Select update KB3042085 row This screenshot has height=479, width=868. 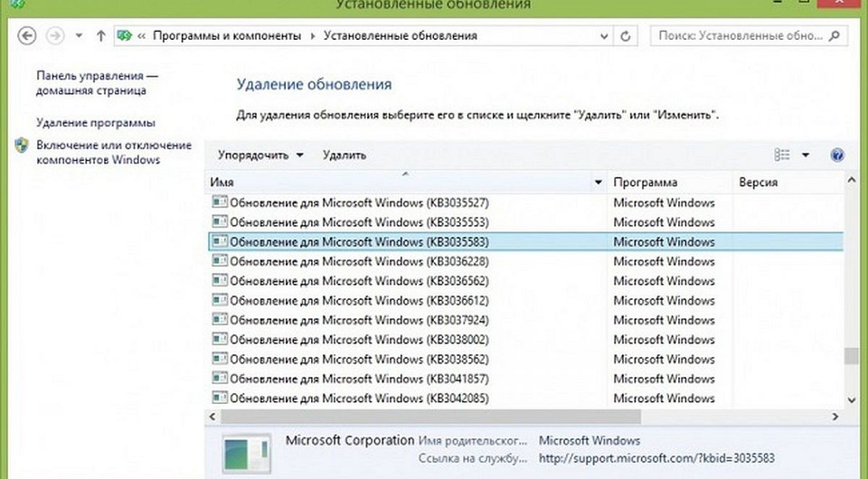[x=524, y=399]
